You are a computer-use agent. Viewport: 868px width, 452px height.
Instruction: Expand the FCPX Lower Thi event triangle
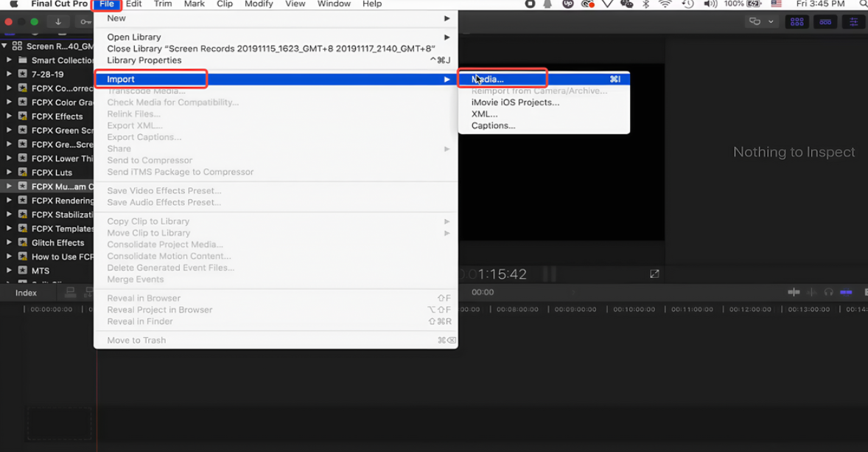pos(9,158)
